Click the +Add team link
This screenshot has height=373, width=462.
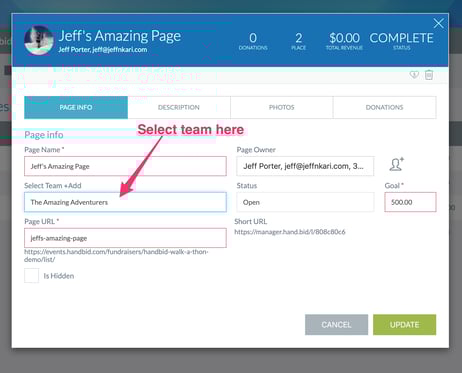pyautogui.click(x=73, y=185)
